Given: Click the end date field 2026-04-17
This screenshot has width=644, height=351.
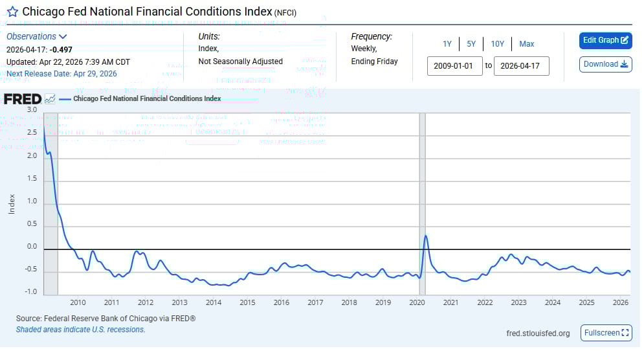Looking at the screenshot, I should (521, 66).
